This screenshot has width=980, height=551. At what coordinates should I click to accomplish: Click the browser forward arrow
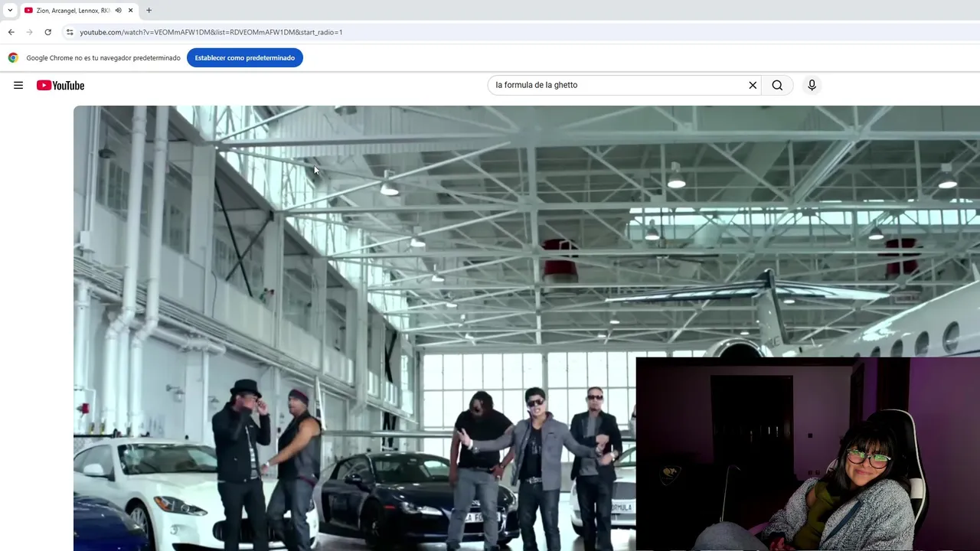pos(29,32)
